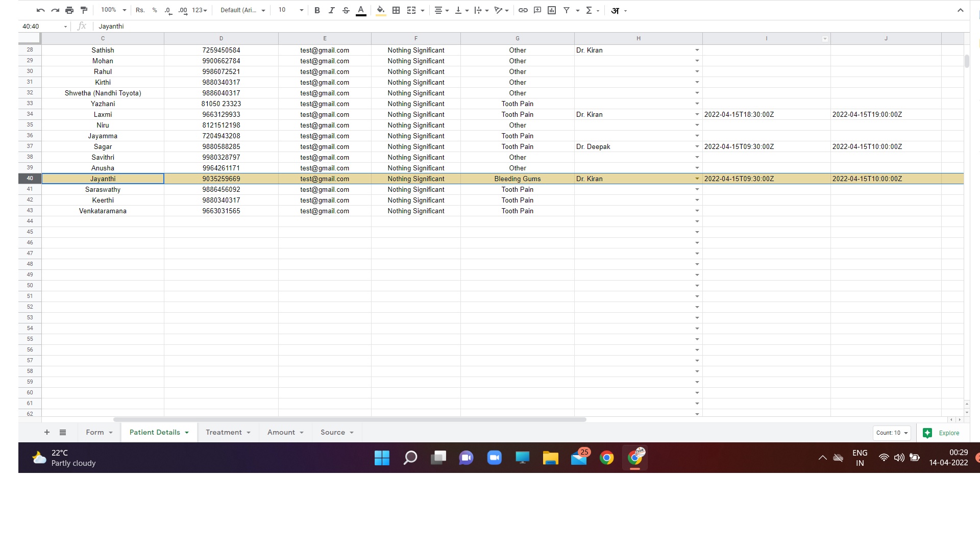The image size is (980, 551).
Task: Open font size dropdown
Action: (291, 10)
